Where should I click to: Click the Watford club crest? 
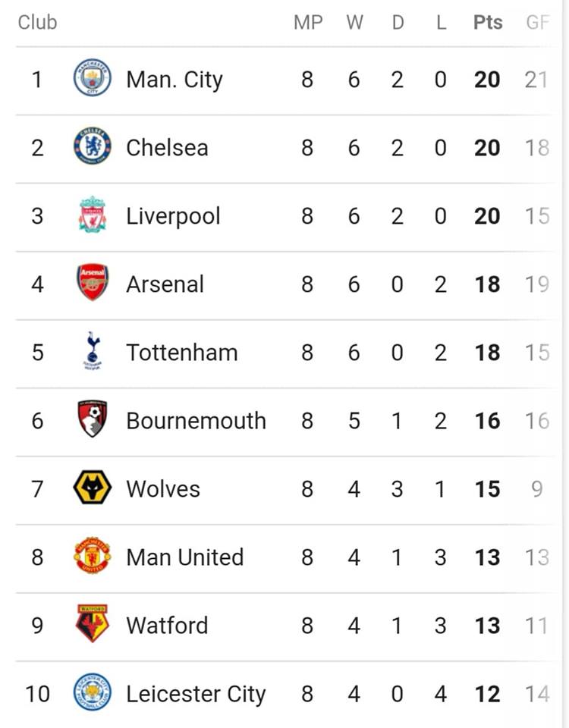click(x=93, y=623)
